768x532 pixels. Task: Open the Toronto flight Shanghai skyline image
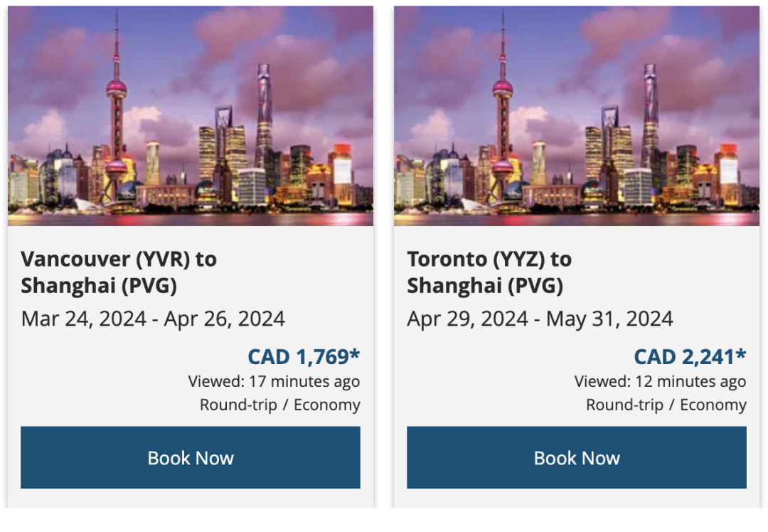pos(577,116)
